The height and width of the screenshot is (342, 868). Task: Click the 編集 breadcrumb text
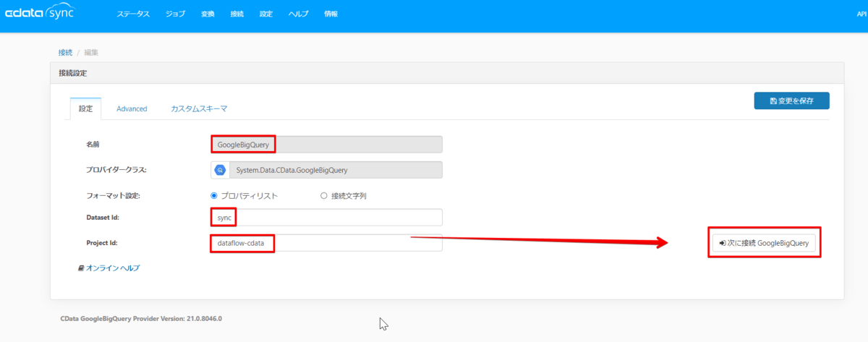[92, 53]
